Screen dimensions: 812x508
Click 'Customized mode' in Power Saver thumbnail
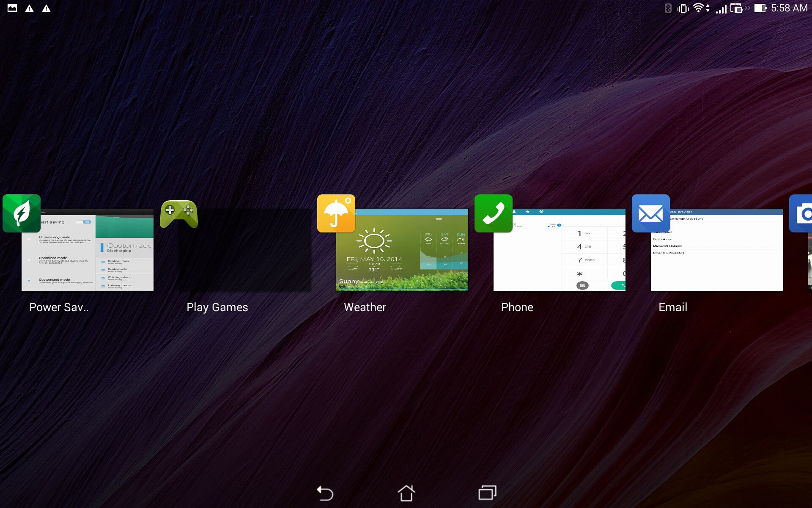54,279
